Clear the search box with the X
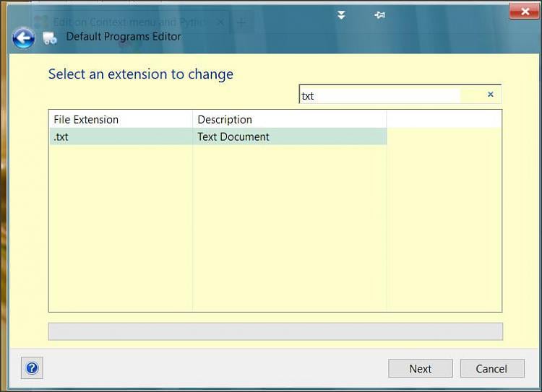Viewport: 542px width, 392px height. 490,95
